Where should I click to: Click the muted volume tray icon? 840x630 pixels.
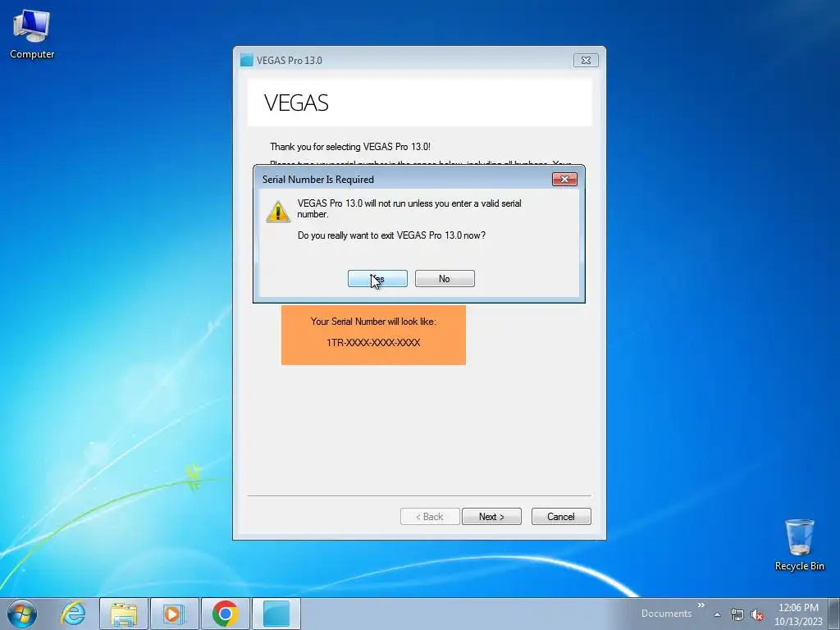coord(757,615)
